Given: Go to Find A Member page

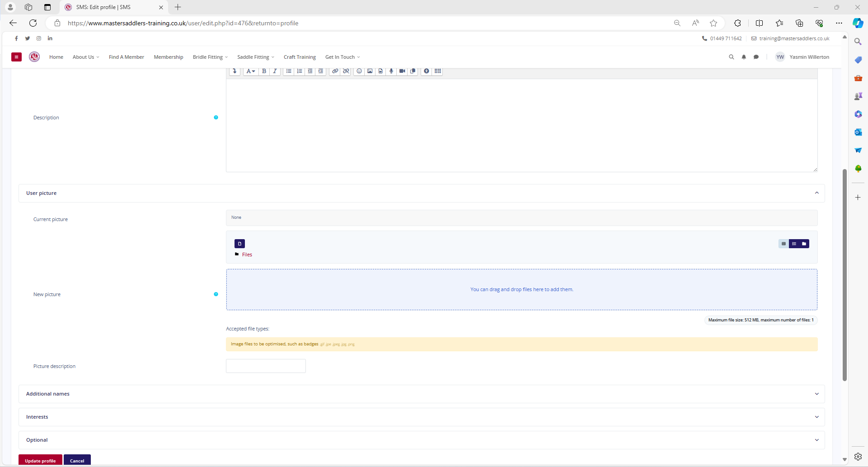Looking at the screenshot, I should click(x=127, y=57).
